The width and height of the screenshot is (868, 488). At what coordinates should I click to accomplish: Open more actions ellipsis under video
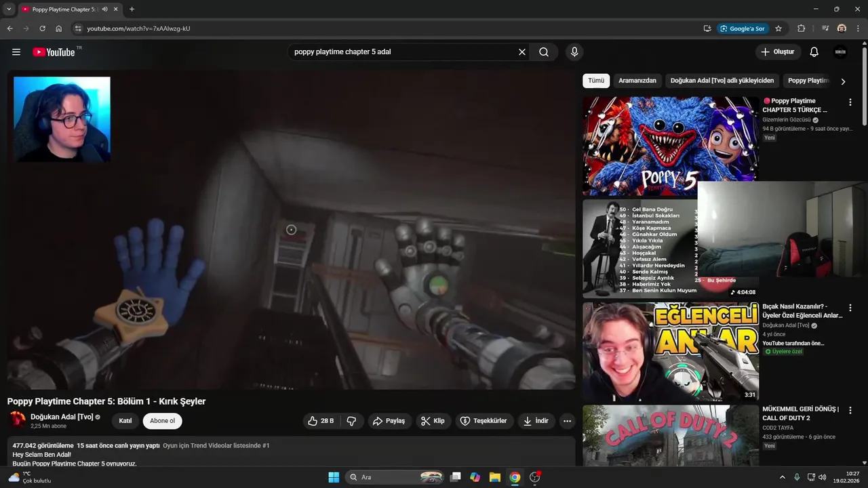(567, 421)
